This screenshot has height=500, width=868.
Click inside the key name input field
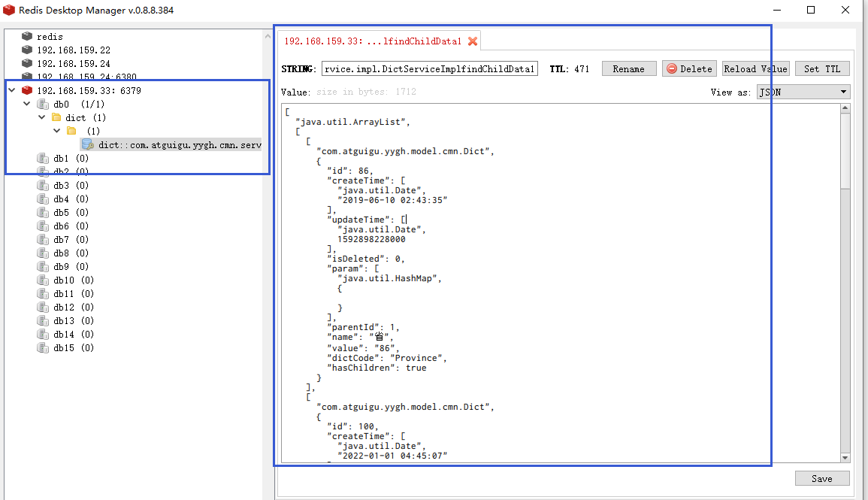[x=430, y=68]
